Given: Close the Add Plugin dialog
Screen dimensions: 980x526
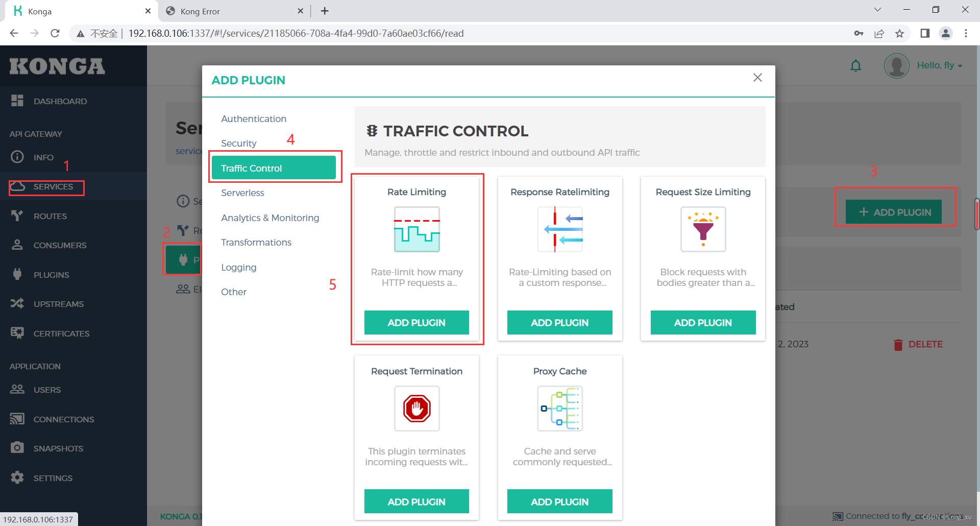Looking at the screenshot, I should 757,78.
